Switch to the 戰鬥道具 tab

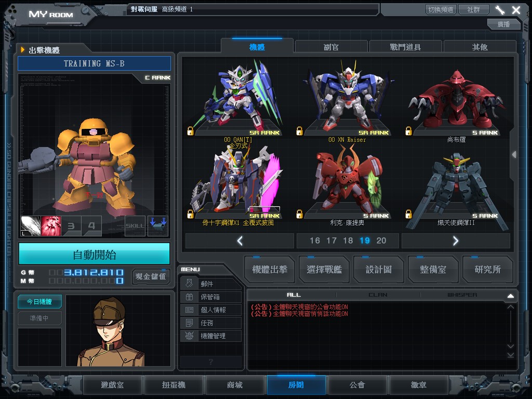405,47
